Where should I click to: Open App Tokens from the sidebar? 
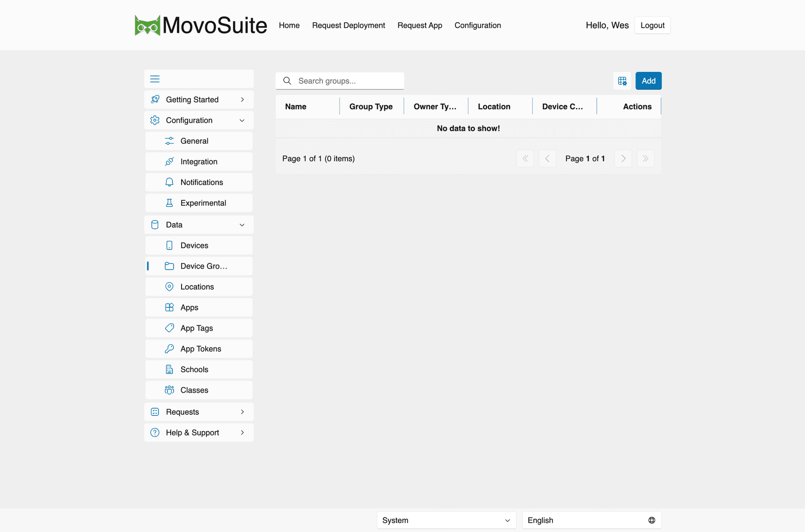click(199, 348)
